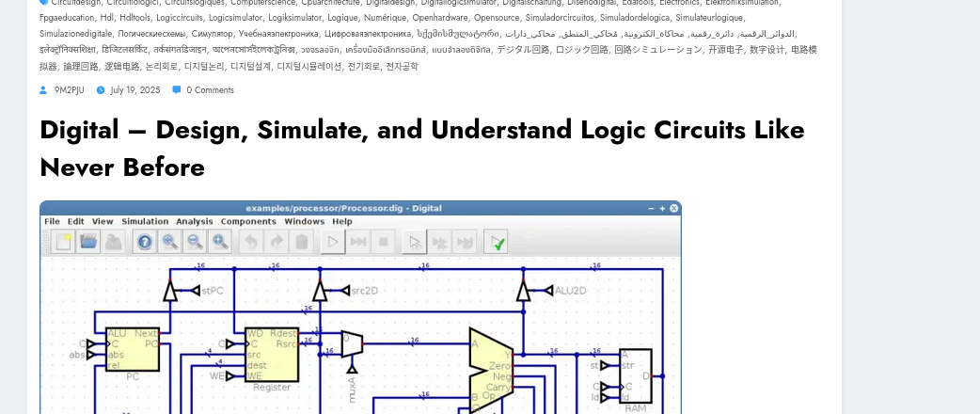Image resolution: width=980 pixels, height=414 pixels.
Task: Open the Opensource tag
Action: coord(497,18)
